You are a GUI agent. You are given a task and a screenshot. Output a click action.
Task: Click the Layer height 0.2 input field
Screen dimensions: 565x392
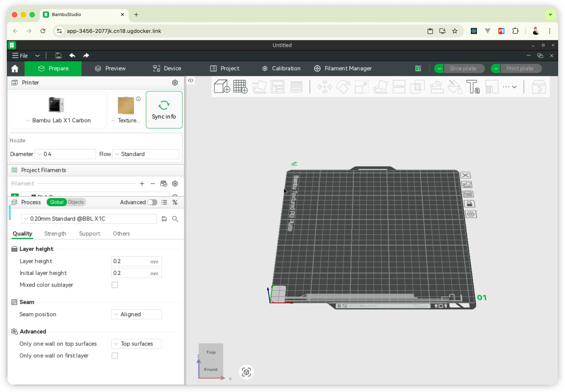tap(136, 261)
